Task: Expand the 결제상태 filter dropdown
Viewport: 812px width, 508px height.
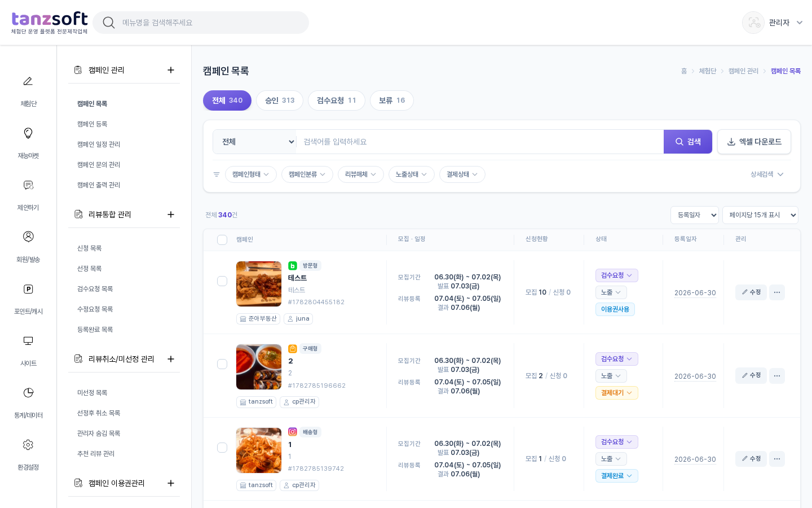Action: (462, 174)
